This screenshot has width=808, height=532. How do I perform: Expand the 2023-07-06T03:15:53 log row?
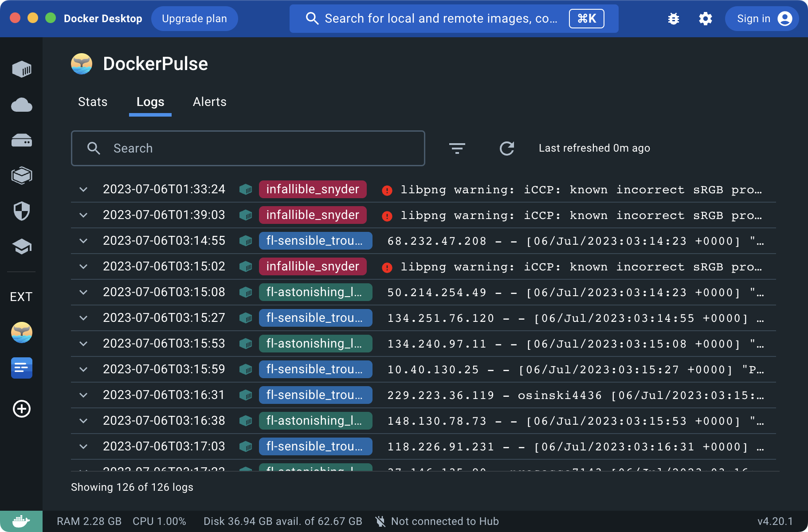click(x=83, y=344)
